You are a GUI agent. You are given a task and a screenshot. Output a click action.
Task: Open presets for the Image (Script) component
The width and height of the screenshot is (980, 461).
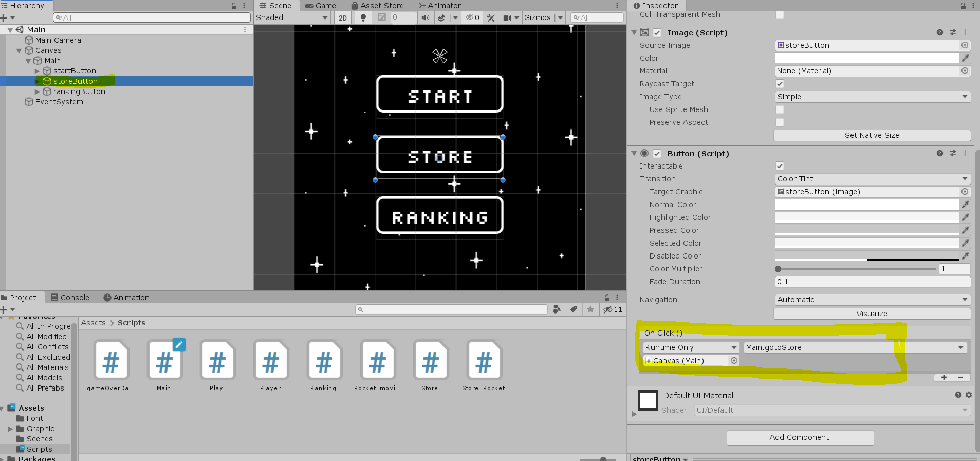click(953, 32)
